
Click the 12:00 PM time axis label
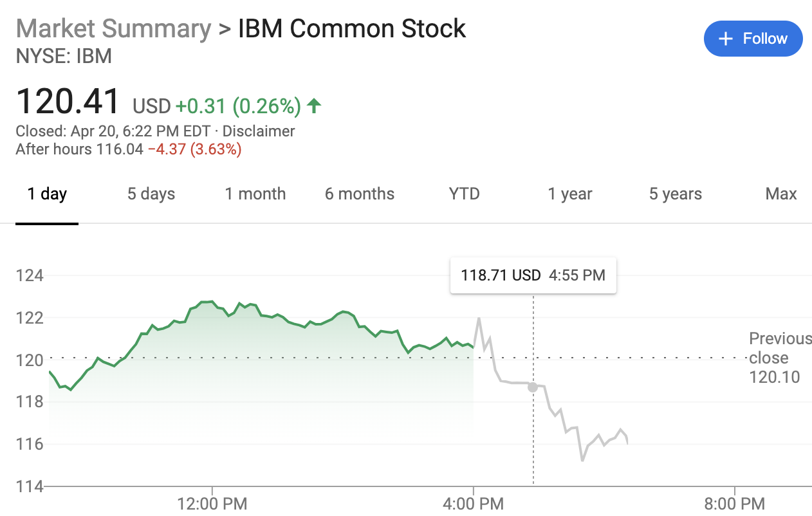[212, 503]
